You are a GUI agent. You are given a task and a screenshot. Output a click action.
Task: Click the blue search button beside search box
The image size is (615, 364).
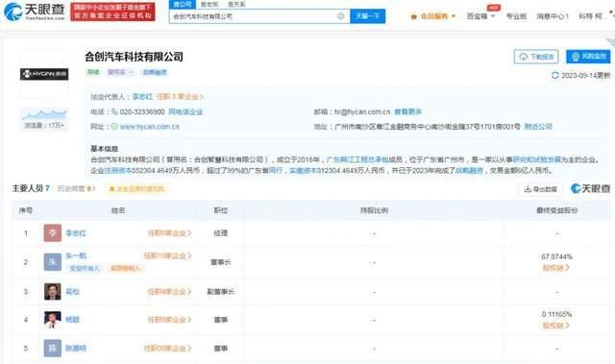(x=367, y=16)
